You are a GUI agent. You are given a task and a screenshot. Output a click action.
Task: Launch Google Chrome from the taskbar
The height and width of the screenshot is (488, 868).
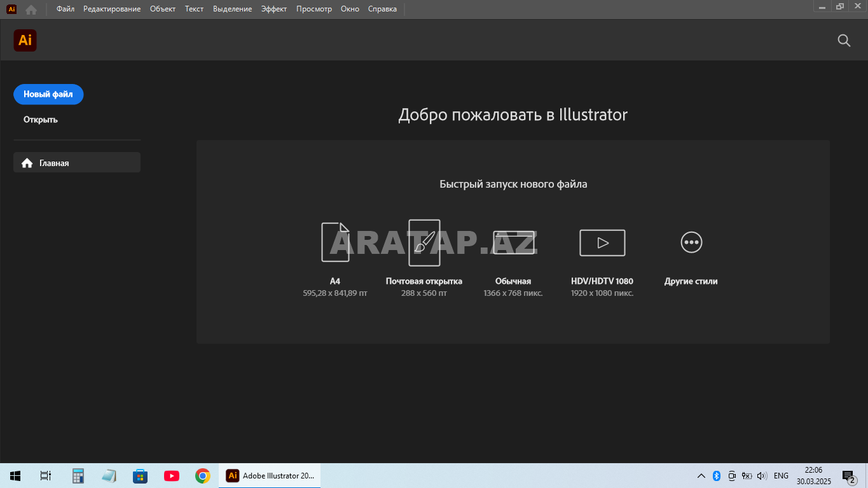203,476
